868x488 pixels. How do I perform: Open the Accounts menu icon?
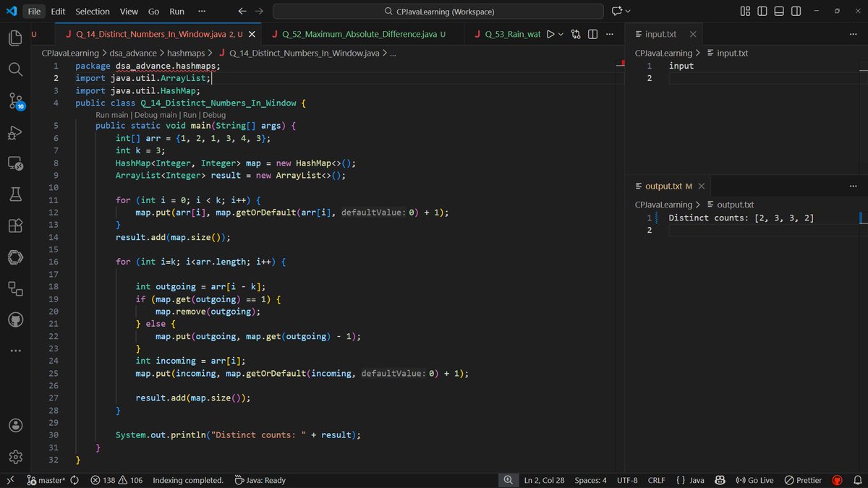pos(16,425)
